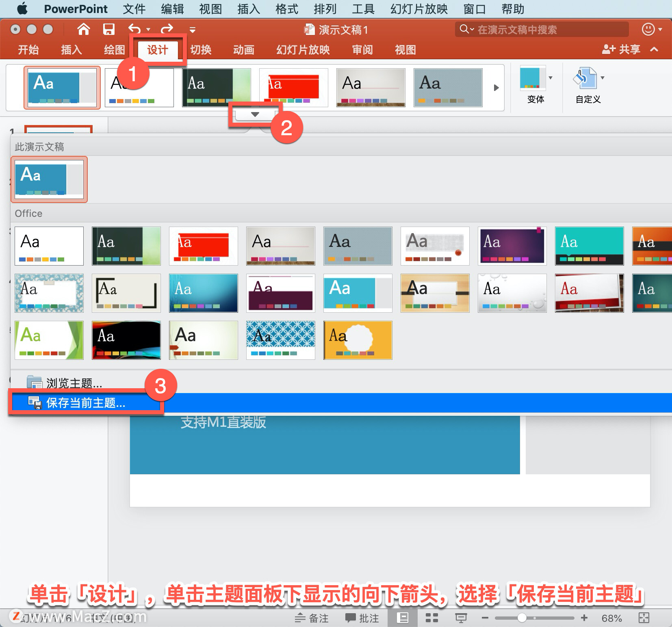
Task: Select the dark green theme in ribbon gallery
Action: tap(217, 88)
